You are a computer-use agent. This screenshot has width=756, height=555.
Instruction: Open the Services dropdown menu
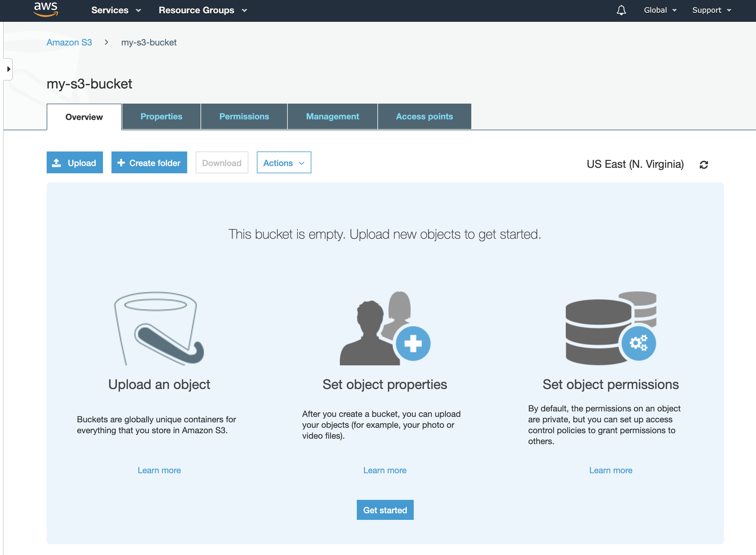pyautogui.click(x=116, y=10)
